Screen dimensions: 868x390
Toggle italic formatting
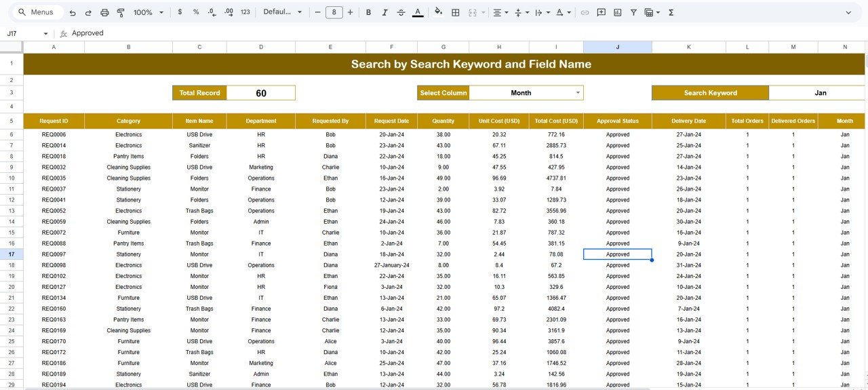(x=384, y=12)
